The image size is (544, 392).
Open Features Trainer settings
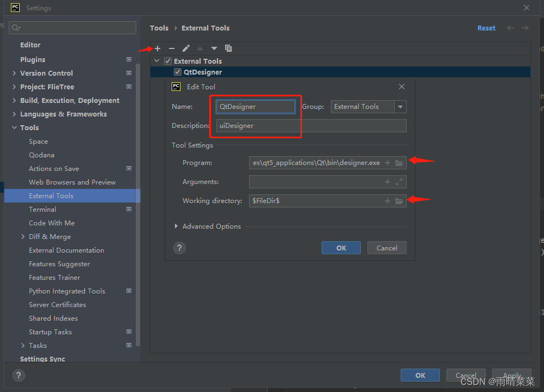click(55, 278)
